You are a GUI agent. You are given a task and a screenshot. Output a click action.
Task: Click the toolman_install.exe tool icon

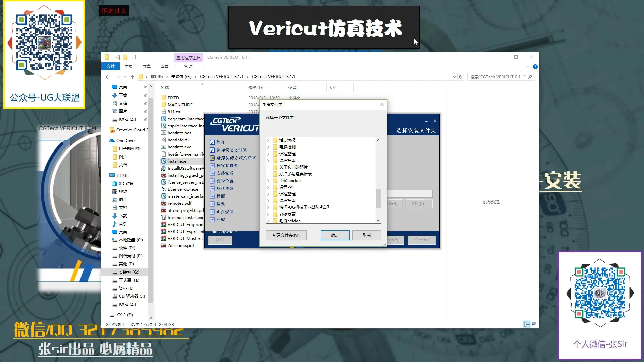pos(163,217)
